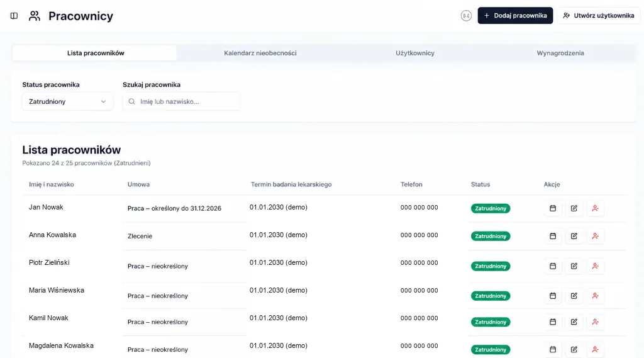Click Zatrudniony badge in Kamil Nowak row
Image resolution: width=644 pixels, height=358 pixels.
(491, 322)
